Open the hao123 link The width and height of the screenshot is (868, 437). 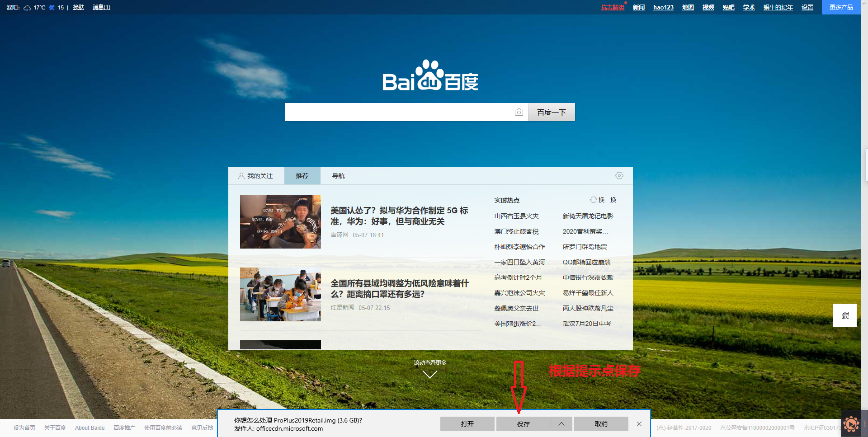coord(663,7)
